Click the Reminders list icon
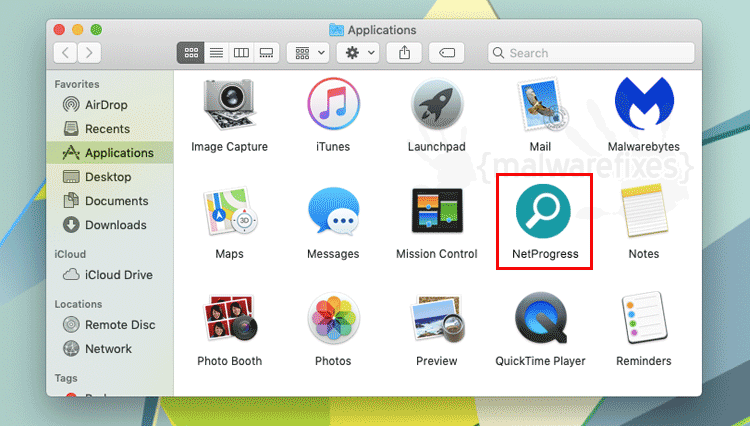The height and width of the screenshot is (426, 750). 644,318
